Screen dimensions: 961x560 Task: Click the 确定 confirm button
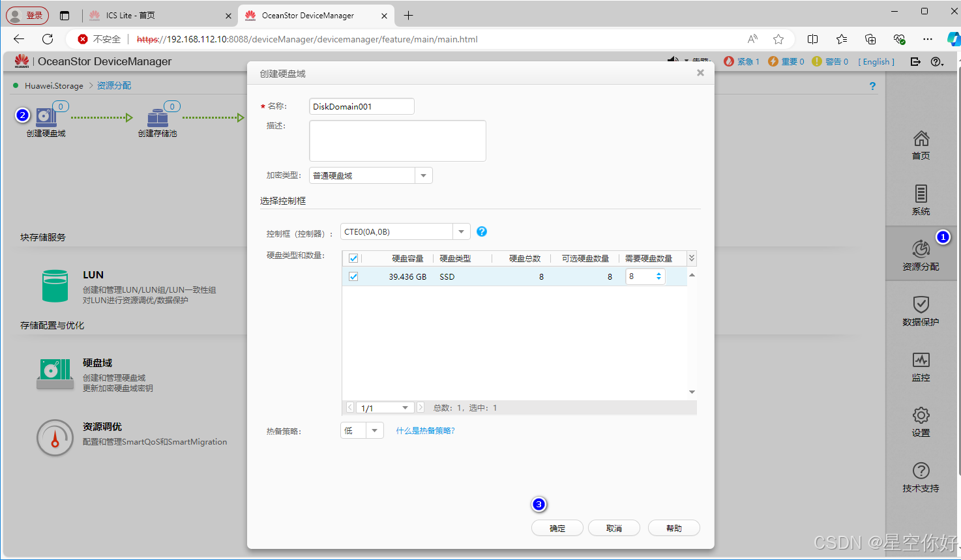pyautogui.click(x=557, y=528)
